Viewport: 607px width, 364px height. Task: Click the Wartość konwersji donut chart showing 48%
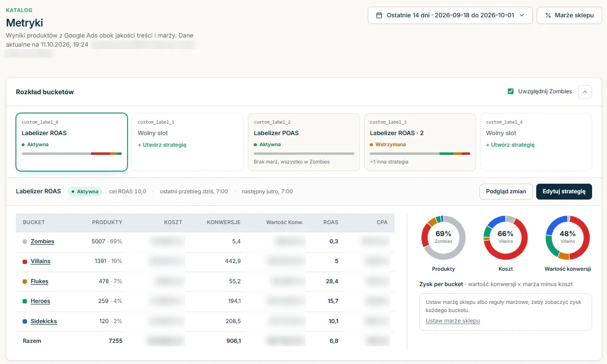(568, 238)
